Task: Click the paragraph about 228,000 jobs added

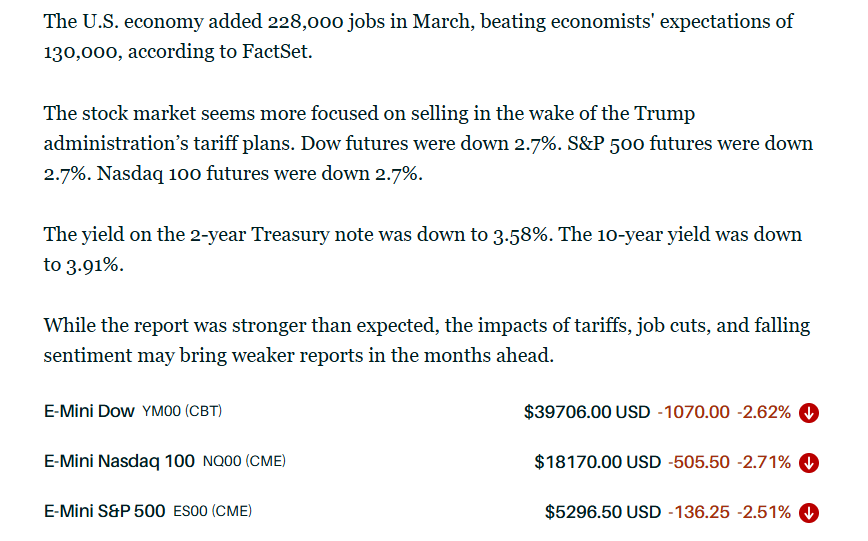Action: pyautogui.click(x=418, y=36)
